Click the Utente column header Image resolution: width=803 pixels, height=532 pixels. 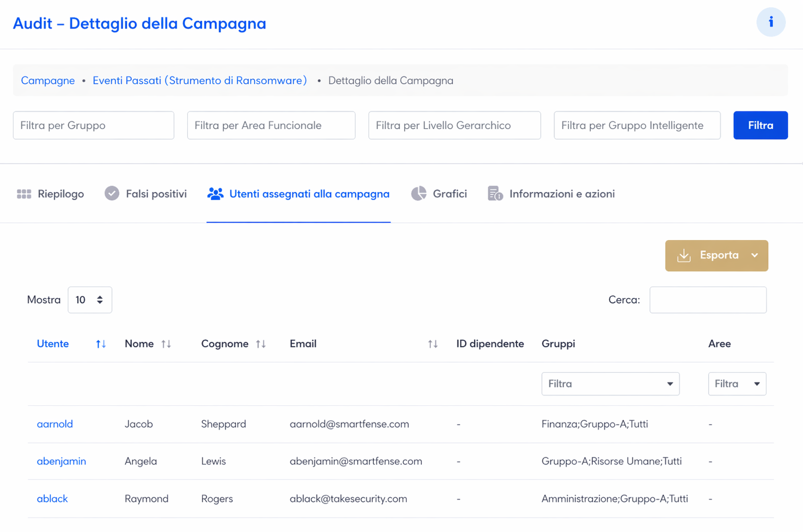click(x=53, y=344)
